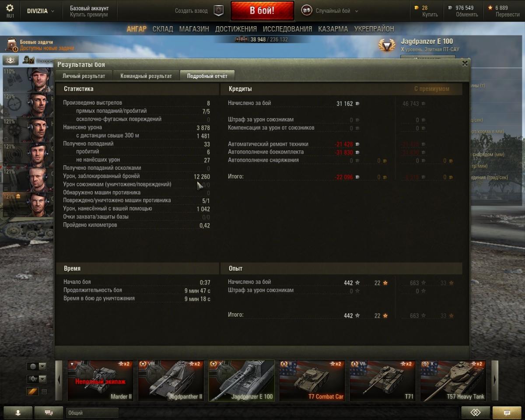Click 'Перевести' to convert free experience
The image size is (525, 420).
pyautogui.click(x=507, y=14)
